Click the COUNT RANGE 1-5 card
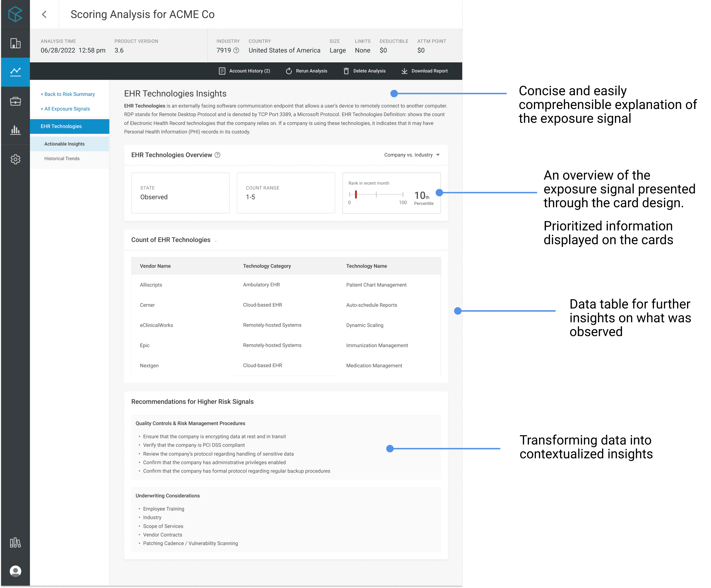The width and height of the screenshot is (711, 588). [286, 193]
